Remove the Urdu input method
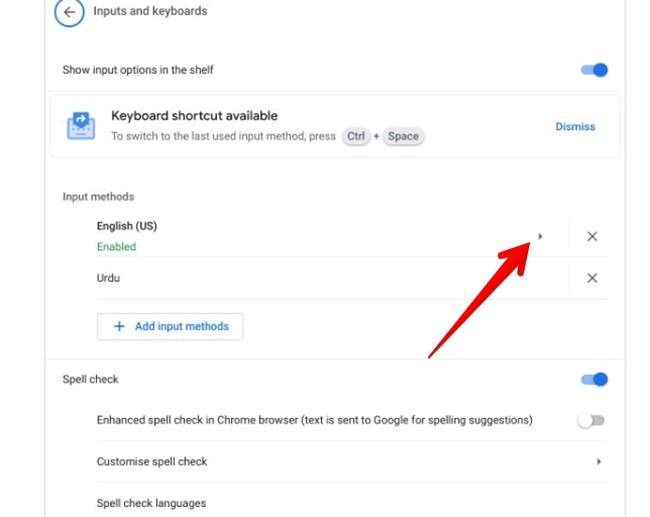 (592, 278)
